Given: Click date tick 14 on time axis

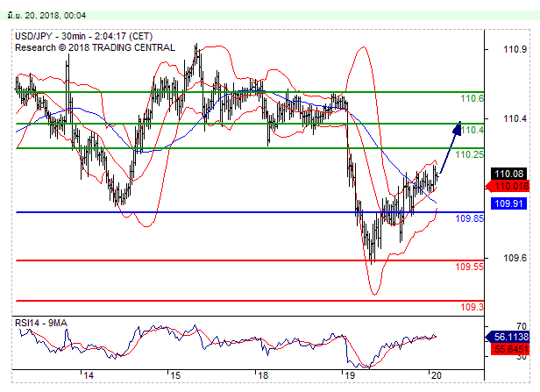Looking at the screenshot, I should tap(89, 375).
